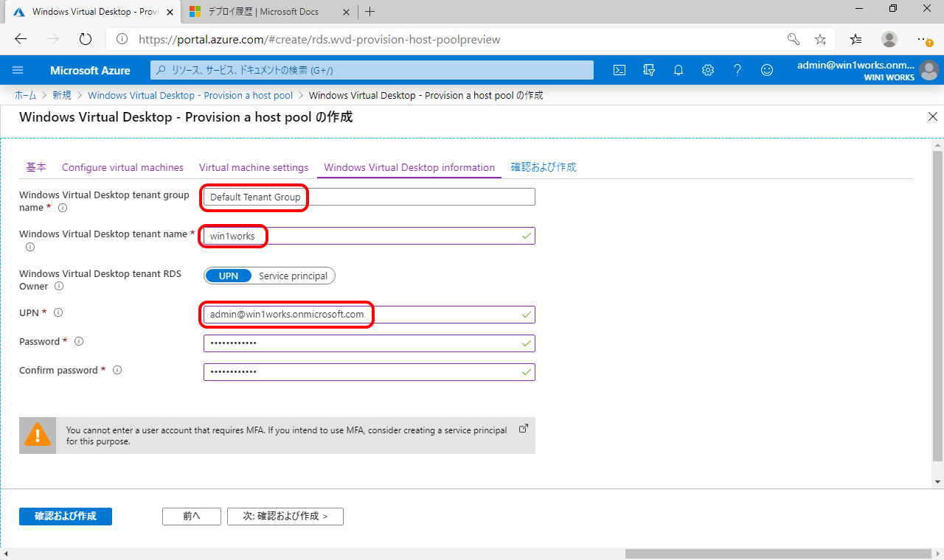
Task: Click the vertical scrollbar down arrow
Action: pyautogui.click(x=937, y=482)
